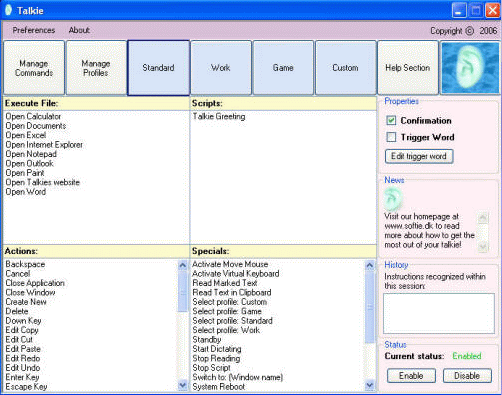Screen dimensions: 502x395
Task: Select Open Calculator command
Action: point(33,116)
